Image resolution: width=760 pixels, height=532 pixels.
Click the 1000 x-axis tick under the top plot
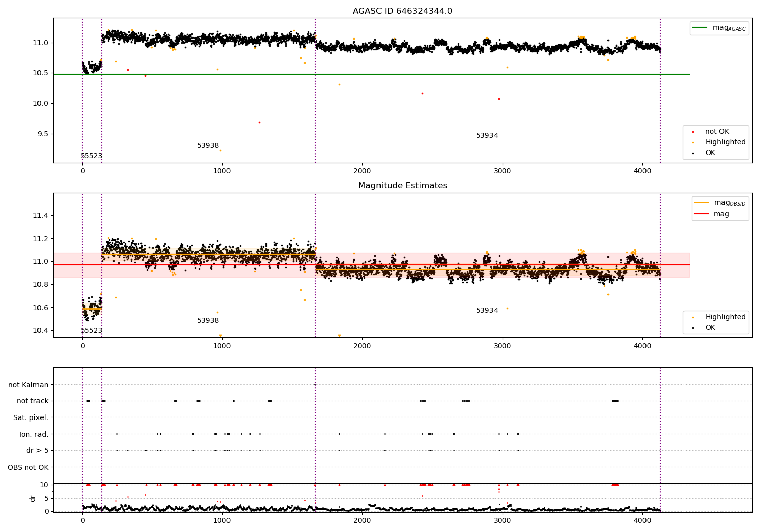pos(222,171)
